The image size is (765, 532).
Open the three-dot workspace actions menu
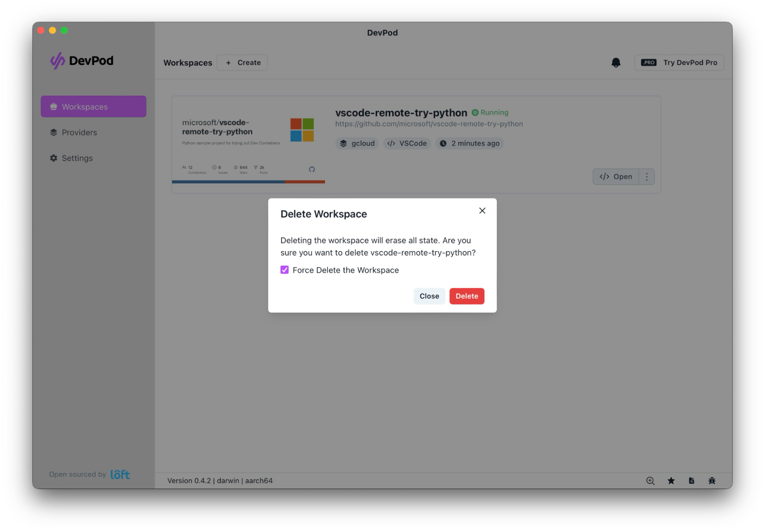[646, 176]
